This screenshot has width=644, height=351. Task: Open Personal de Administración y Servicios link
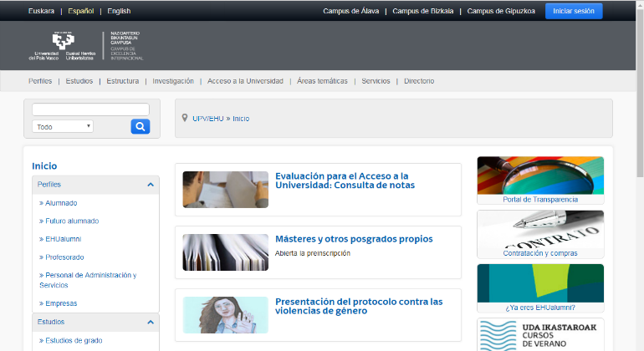click(x=88, y=280)
